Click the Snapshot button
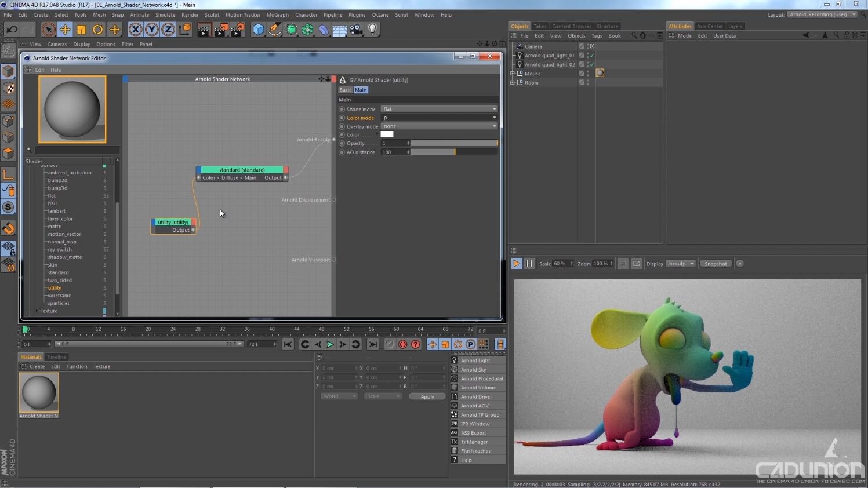The width and height of the screenshot is (868, 488). pyautogui.click(x=716, y=264)
